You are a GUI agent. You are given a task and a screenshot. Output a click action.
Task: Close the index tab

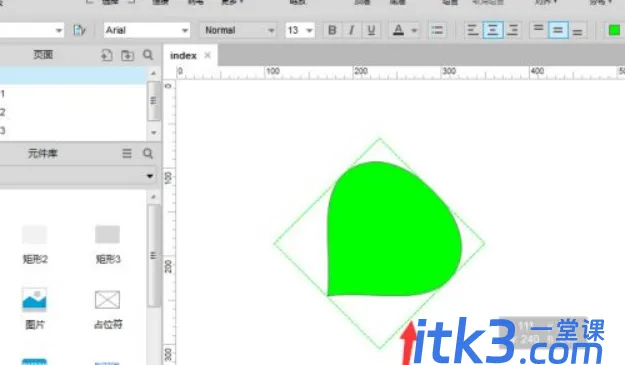point(207,55)
